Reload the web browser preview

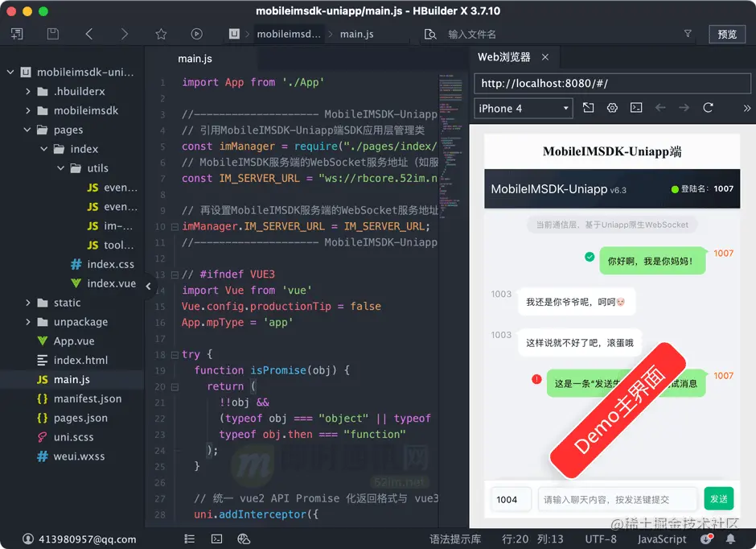(708, 108)
